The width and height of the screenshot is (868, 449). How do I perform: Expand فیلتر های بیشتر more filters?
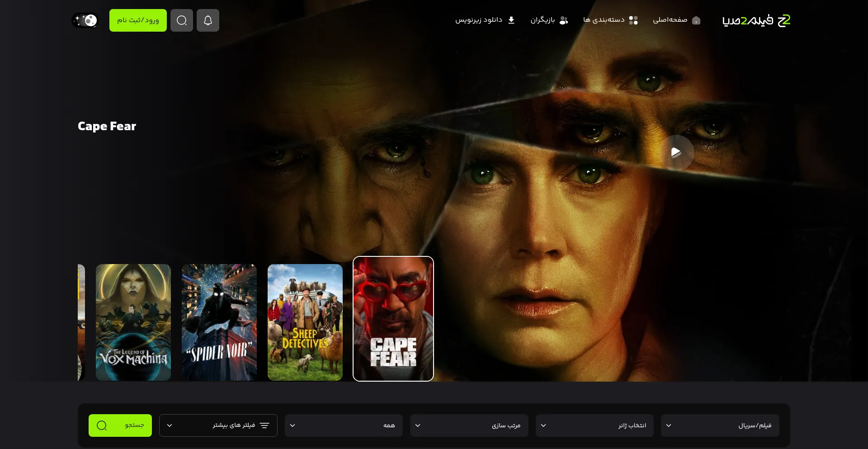tap(218, 425)
